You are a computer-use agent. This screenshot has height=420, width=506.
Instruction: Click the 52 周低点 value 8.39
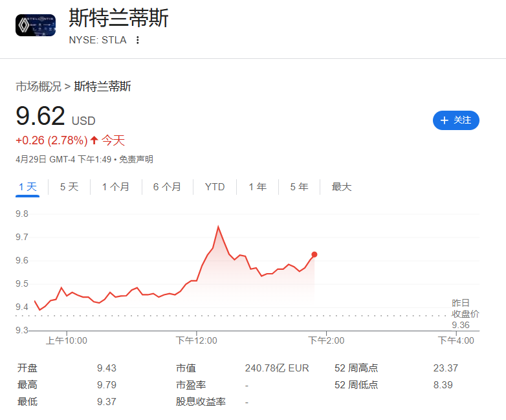(443, 385)
